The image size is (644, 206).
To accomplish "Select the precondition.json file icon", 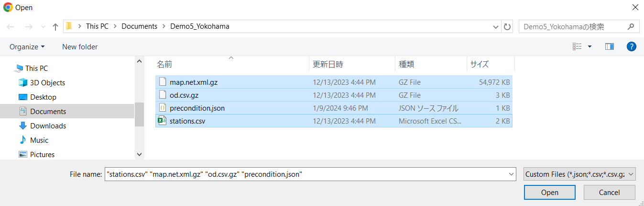I will tap(162, 108).
